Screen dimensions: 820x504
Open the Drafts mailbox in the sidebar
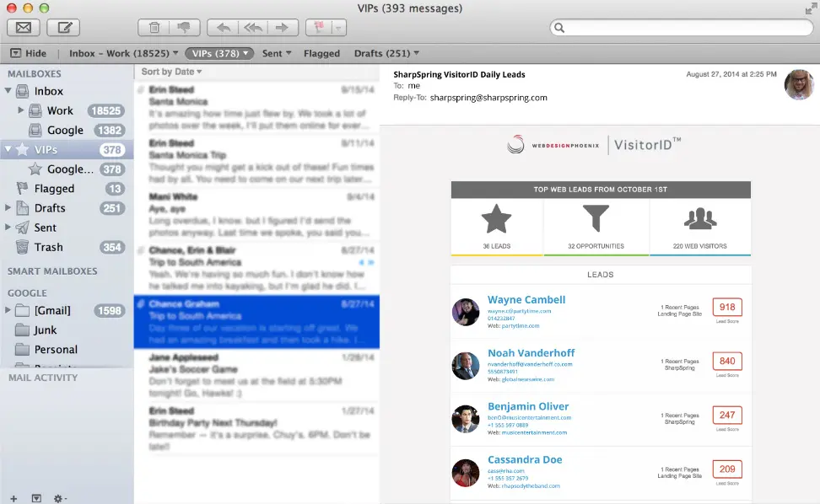pyautogui.click(x=67, y=208)
